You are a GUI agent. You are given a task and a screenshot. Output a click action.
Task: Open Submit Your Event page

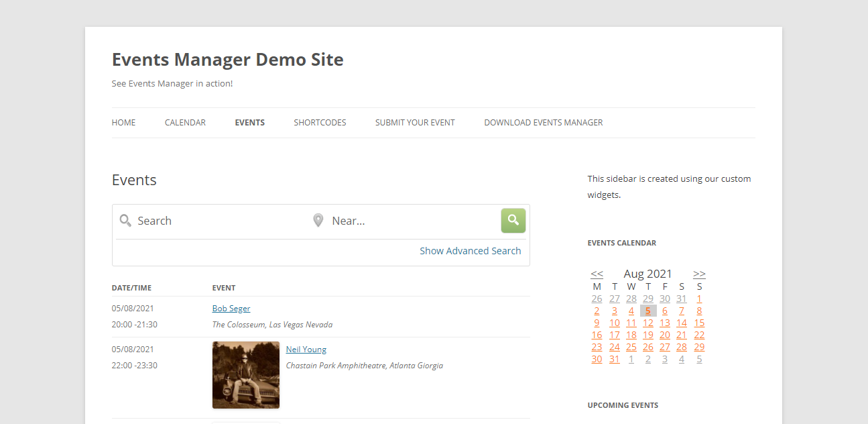pyautogui.click(x=415, y=123)
